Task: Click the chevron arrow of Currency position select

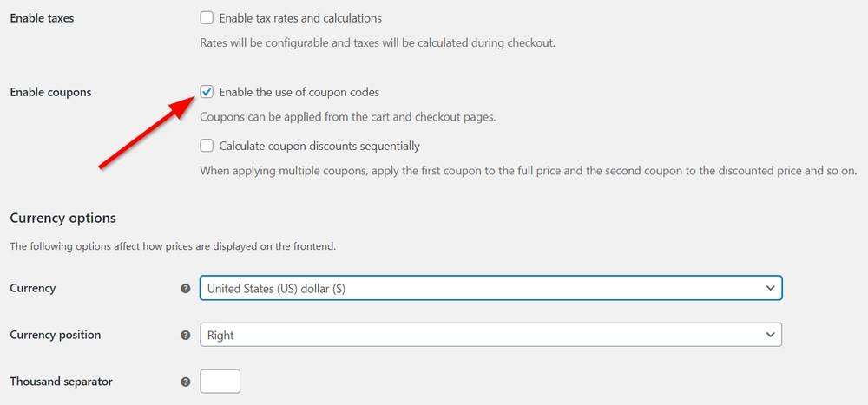Action: point(770,335)
